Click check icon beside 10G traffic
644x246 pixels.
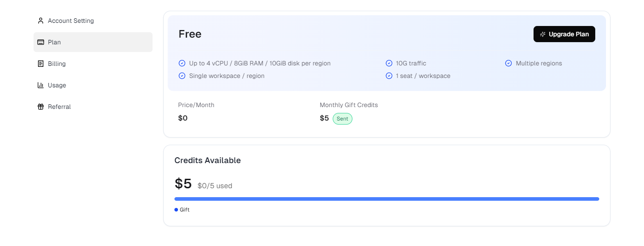(389, 63)
